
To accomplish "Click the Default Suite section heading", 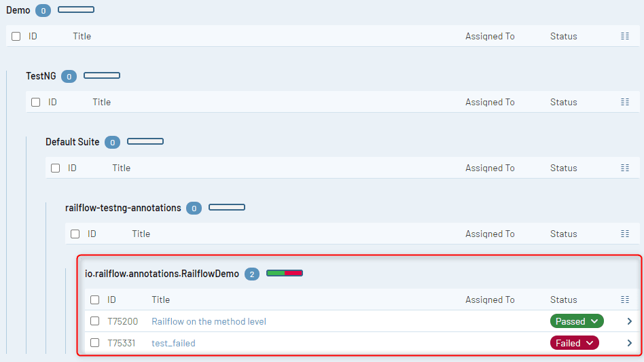I will [x=72, y=142].
